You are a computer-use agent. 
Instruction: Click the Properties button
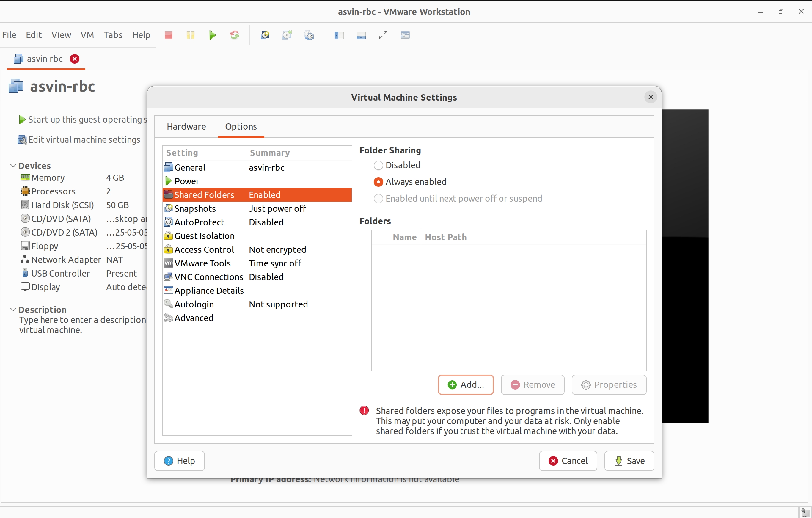click(609, 384)
